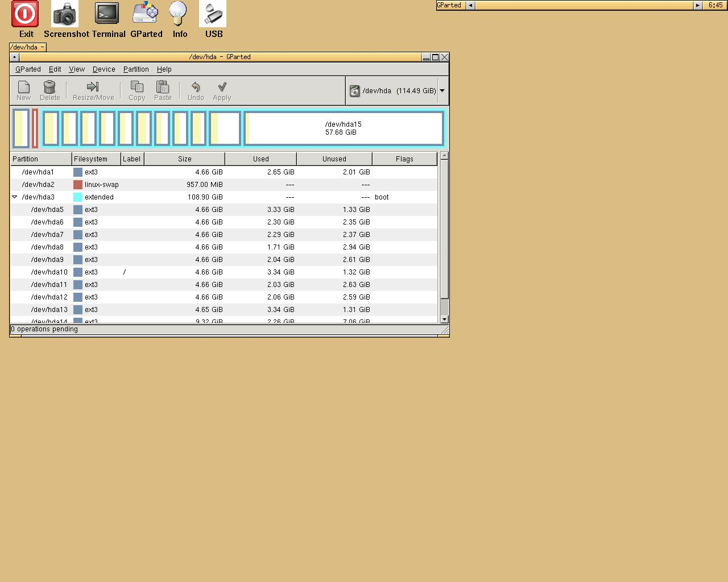This screenshot has height=582, width=728.
Task: Select the /dev/hda13 partition row
Action: pyautogui.click(x=224, y=310)
